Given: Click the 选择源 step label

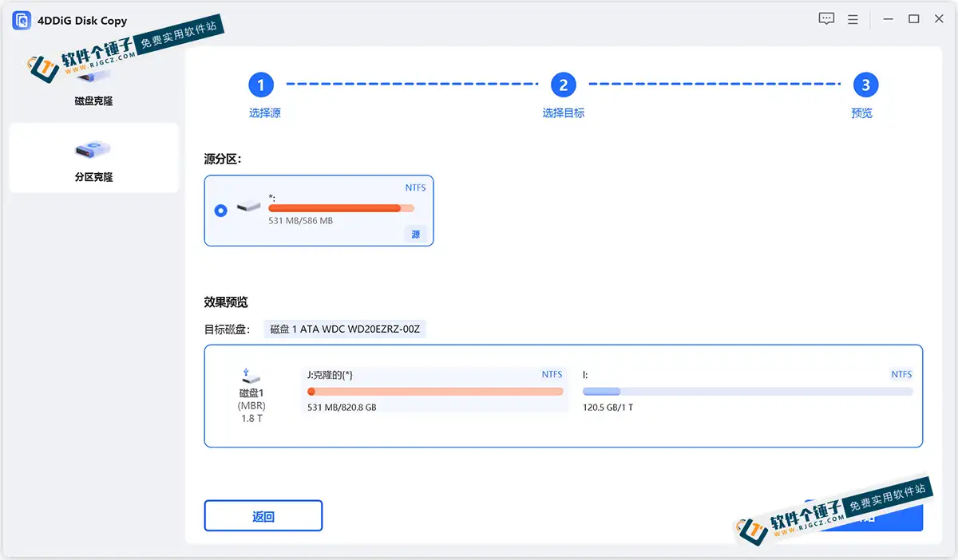Looking at the screenshot, I should (x=264, y=113).
